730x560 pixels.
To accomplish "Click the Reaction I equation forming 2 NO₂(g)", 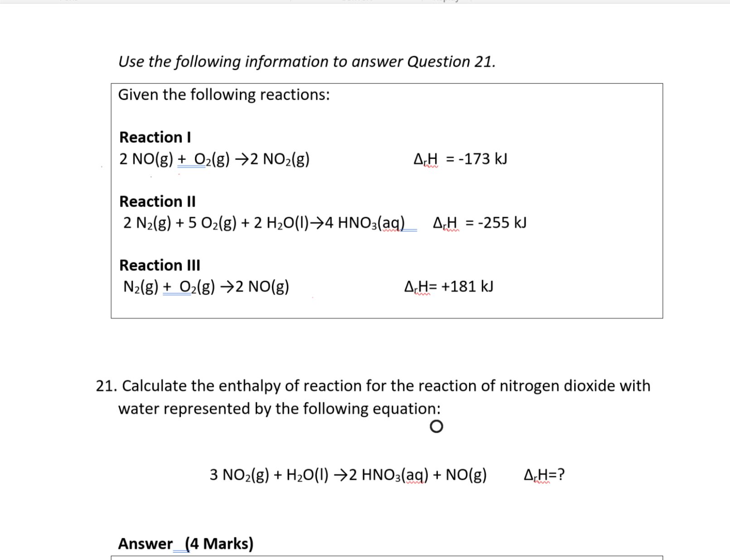I will (x=214, y=159).
